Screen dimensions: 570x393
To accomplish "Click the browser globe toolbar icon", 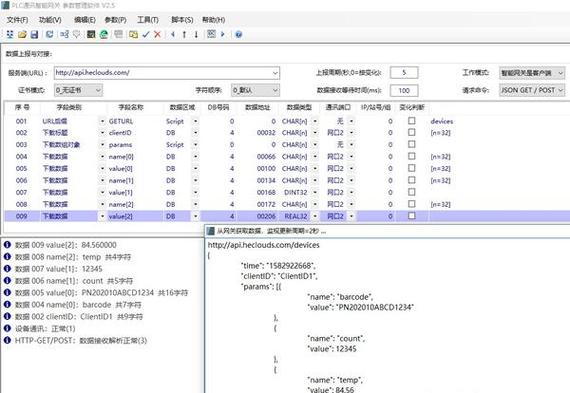I will tap(104, 34).
